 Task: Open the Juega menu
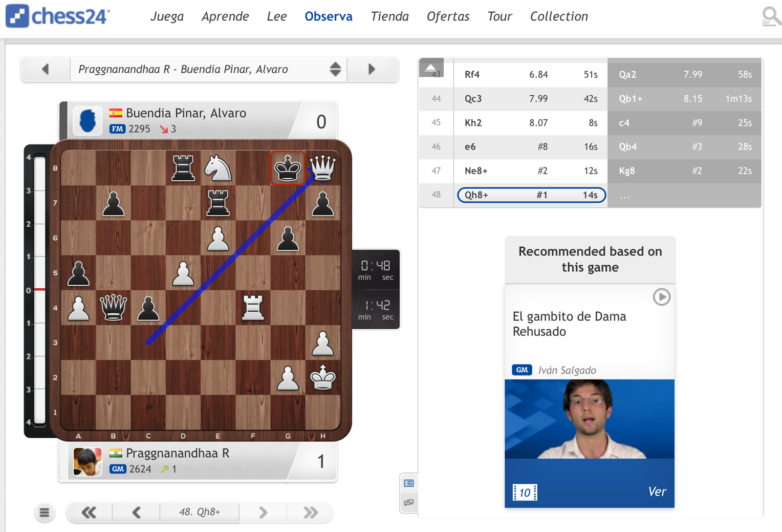coord(167,17)
